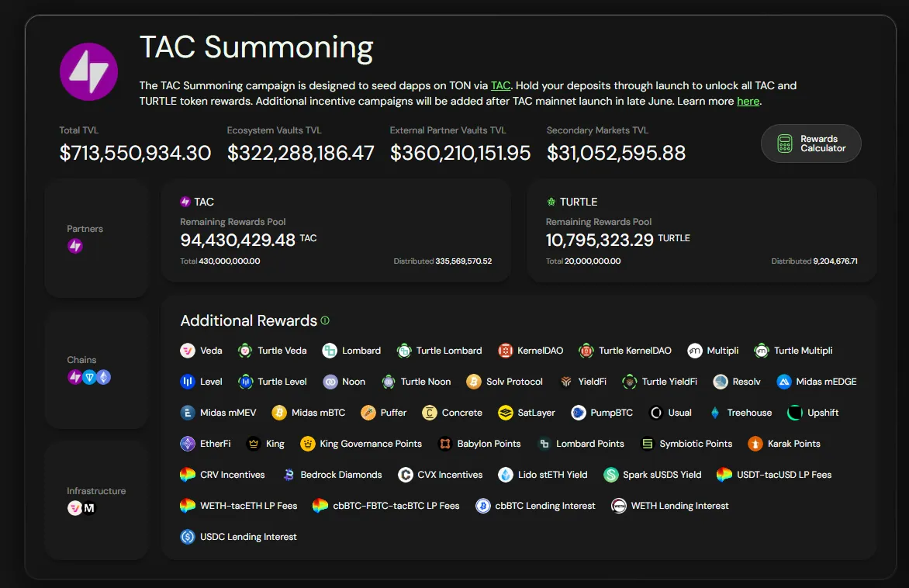Follow the TAC link in the description

pyautogui.click(x=500, y=85)
